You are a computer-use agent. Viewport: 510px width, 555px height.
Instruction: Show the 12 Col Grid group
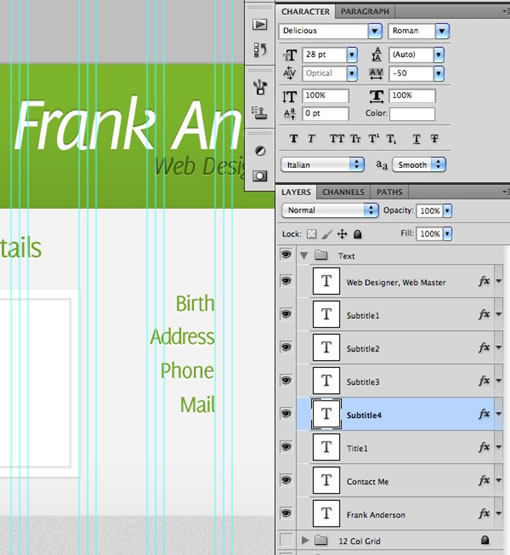[x=286, y=540]
